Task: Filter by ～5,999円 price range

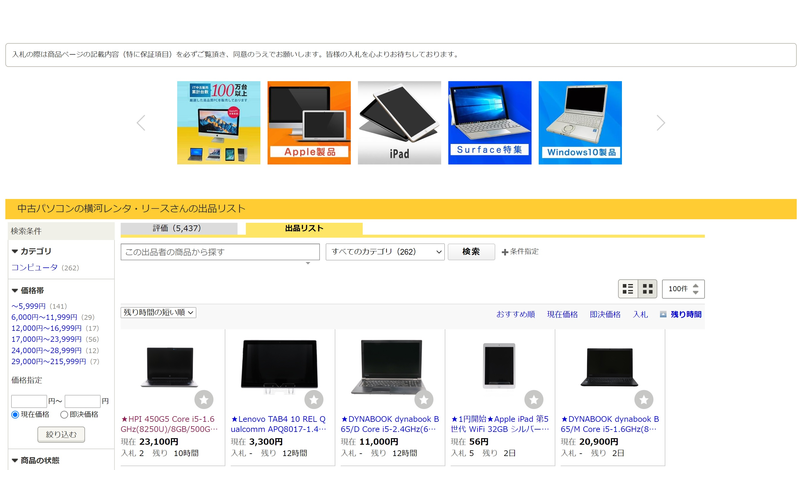Action: 29,306
